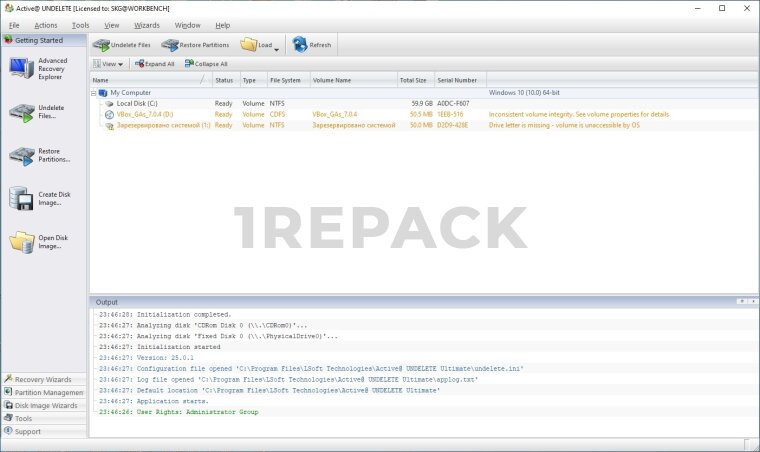Sort list by Total Size column
The image size is (760, 452).
click(x=413, y=80)
